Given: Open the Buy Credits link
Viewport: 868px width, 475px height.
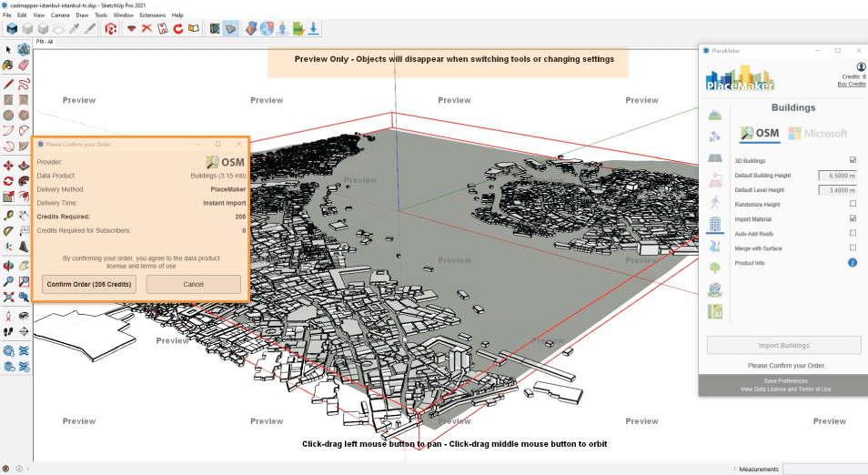Looking at the screenshot, I should (x=852, y=84).
